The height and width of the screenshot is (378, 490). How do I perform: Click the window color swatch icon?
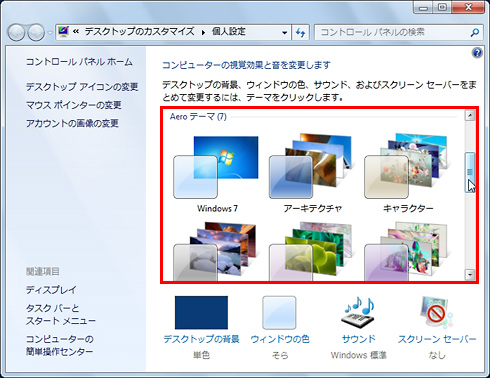point(279,313)
